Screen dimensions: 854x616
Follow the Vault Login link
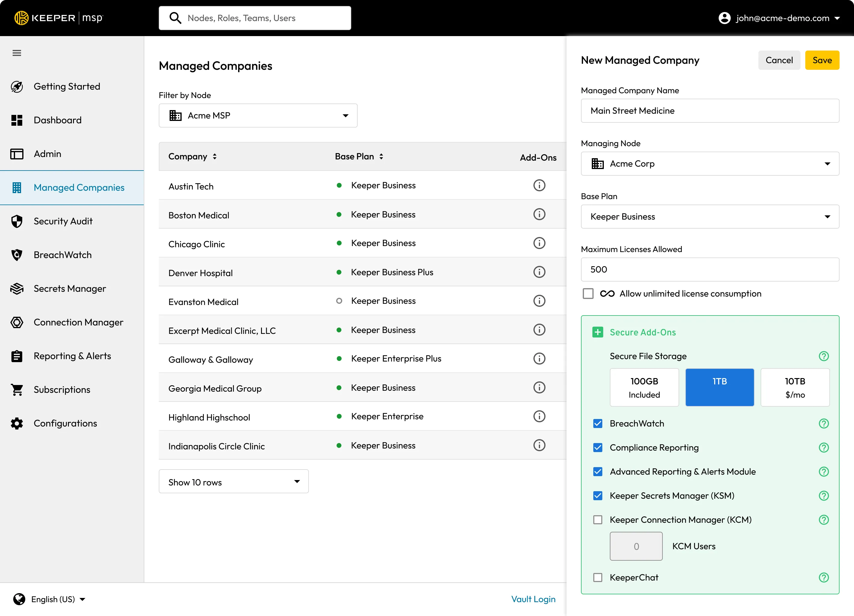(x=533, y=599)
